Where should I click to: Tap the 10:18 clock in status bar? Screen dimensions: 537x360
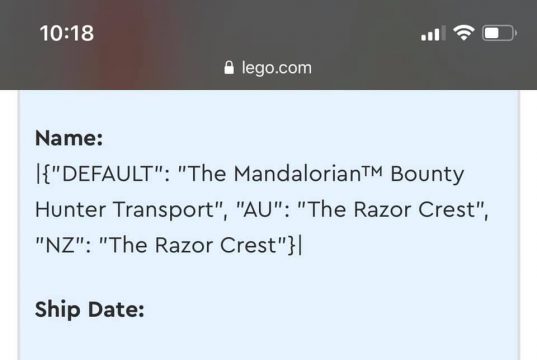pos(67,33)
